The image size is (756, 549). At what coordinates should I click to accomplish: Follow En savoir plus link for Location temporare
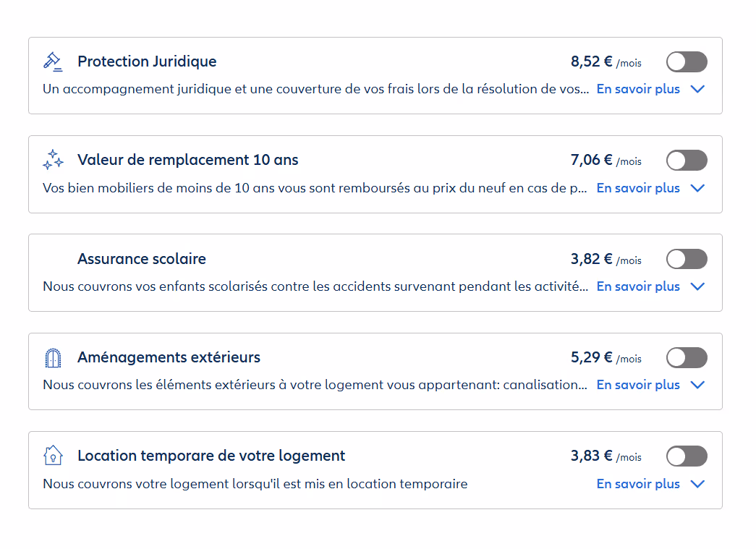coord(637,484)
